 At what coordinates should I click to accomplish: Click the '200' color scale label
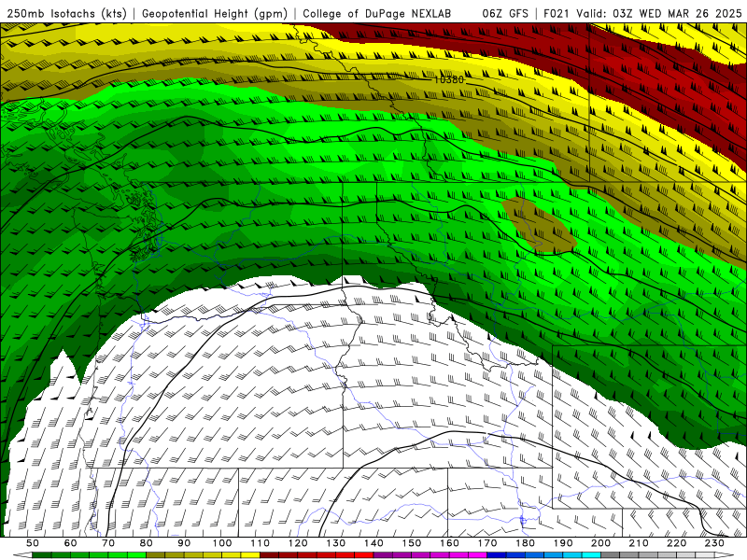pos(601,543)
